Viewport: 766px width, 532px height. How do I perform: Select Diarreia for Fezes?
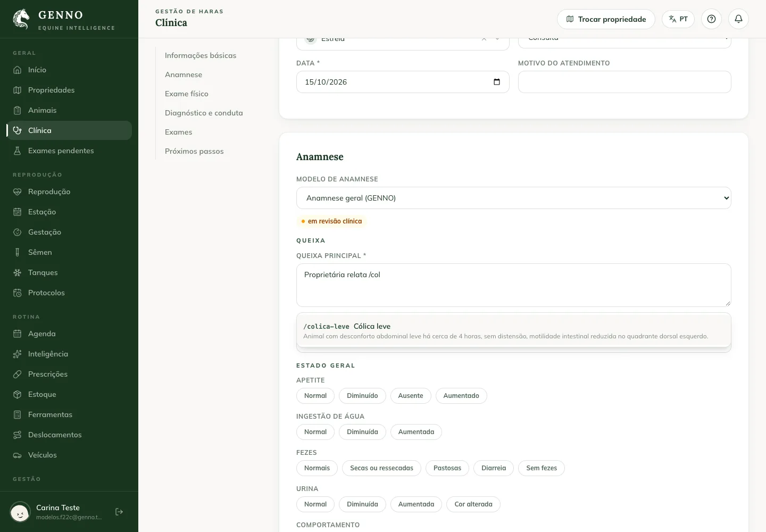tap(494, 468)
